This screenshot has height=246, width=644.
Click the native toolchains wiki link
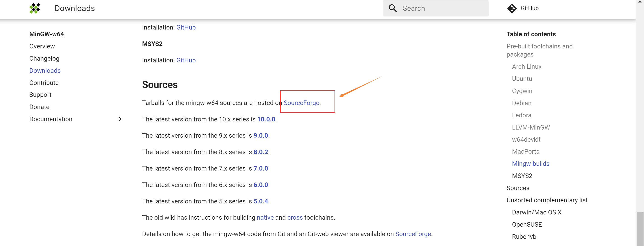(265, 218)
